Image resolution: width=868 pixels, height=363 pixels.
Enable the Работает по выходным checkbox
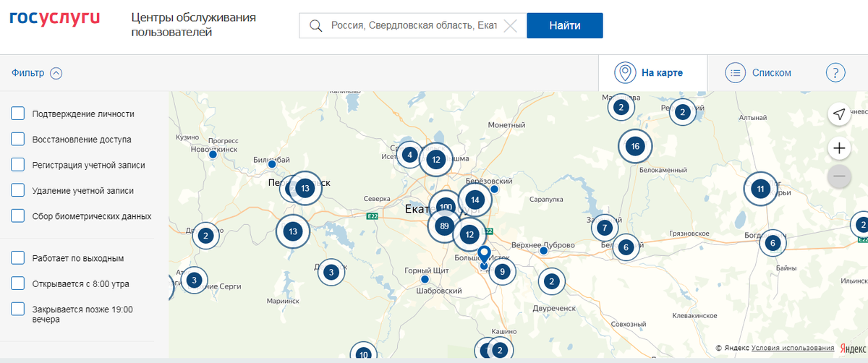coord(18,257)
